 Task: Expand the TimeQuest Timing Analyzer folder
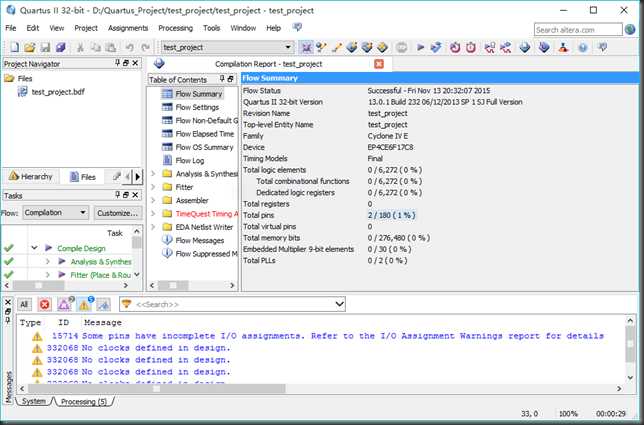pyautogui.click(x=153, y=214)
